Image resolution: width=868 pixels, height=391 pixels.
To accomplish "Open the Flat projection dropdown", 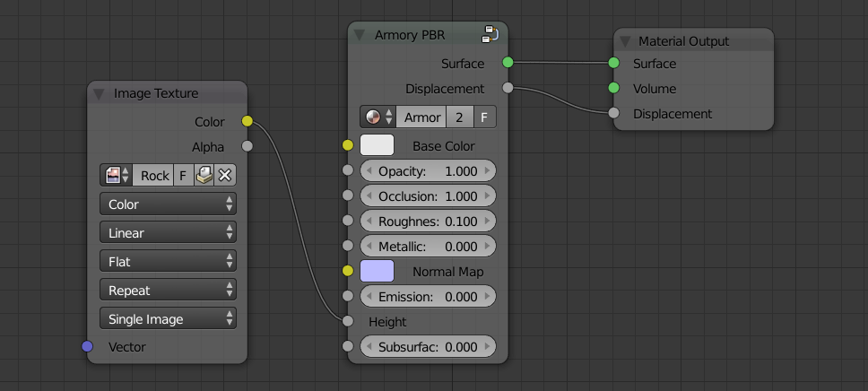I will click(169, 261).
